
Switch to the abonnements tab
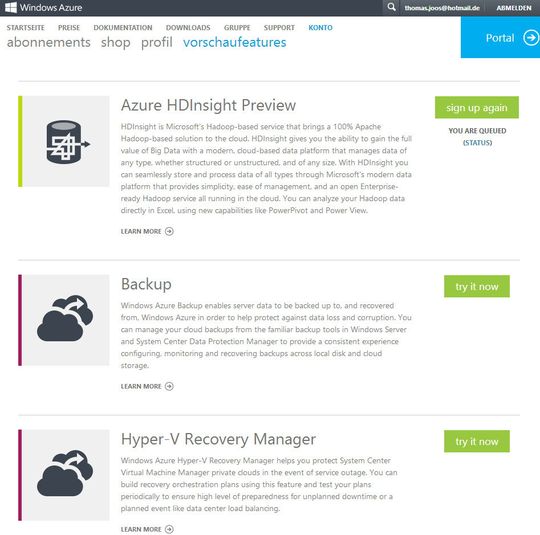click(x=49, y=42)
